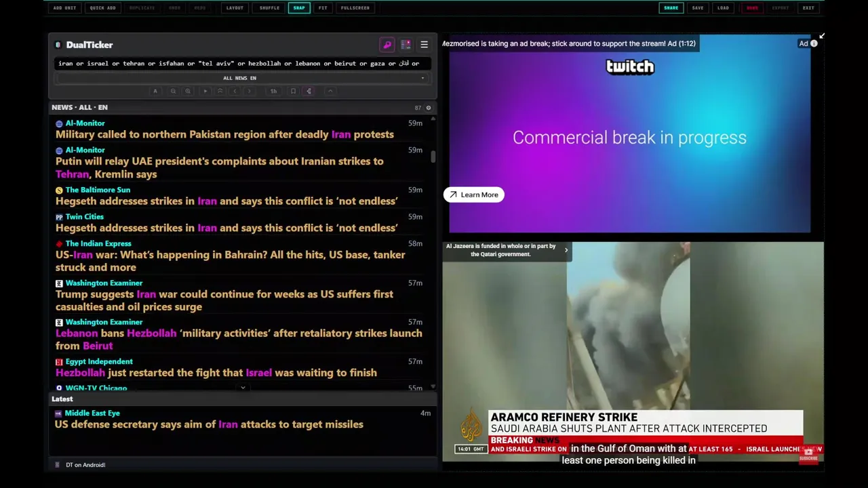Image resolution: width=868 pixels, height=488 pixels.
Task: Click the Latest section label
Action: click(x=62, y=399)
